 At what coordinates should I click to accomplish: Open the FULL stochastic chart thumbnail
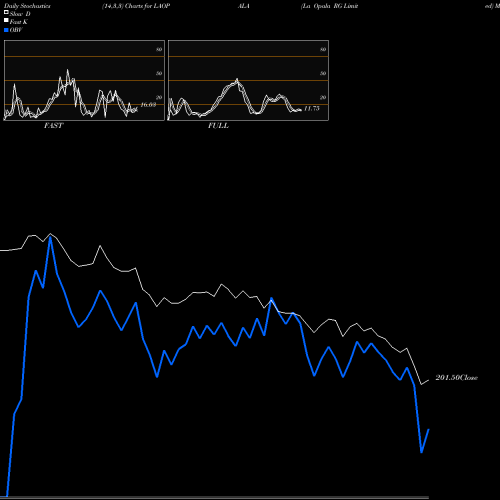coord(248,80)
